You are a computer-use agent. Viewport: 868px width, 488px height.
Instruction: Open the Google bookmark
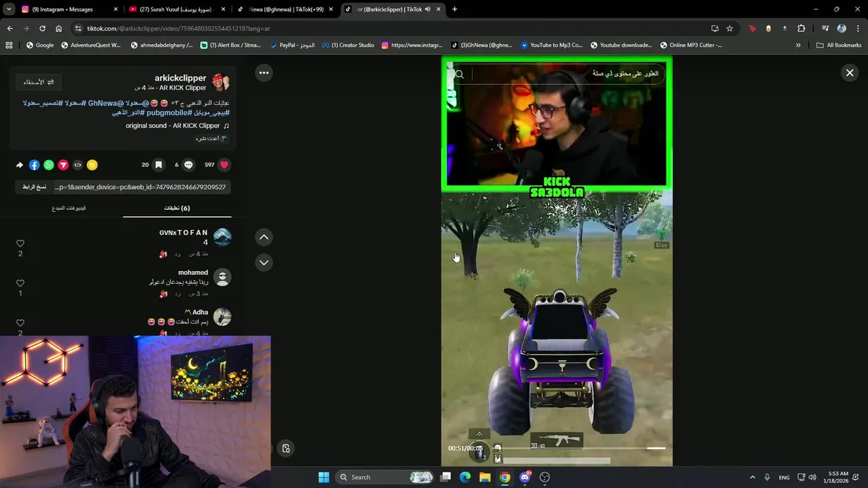[x=40, y=45]
